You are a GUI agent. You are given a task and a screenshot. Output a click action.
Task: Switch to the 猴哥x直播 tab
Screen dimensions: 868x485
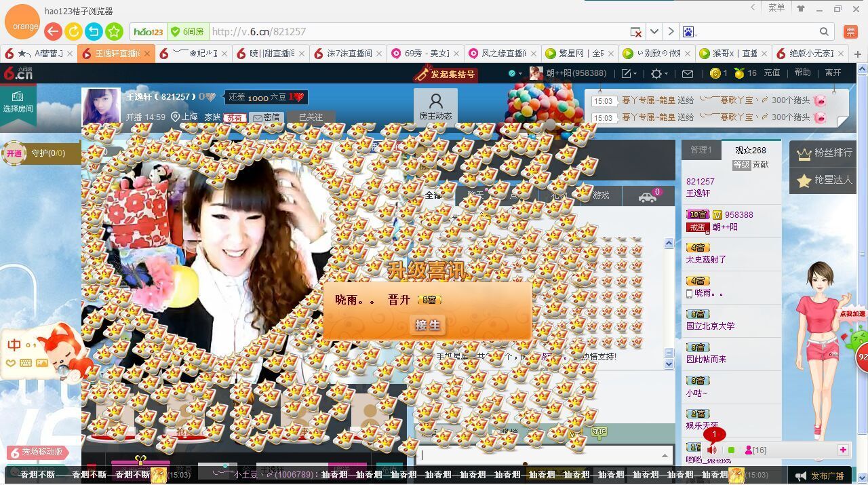(x=735, y=54)
